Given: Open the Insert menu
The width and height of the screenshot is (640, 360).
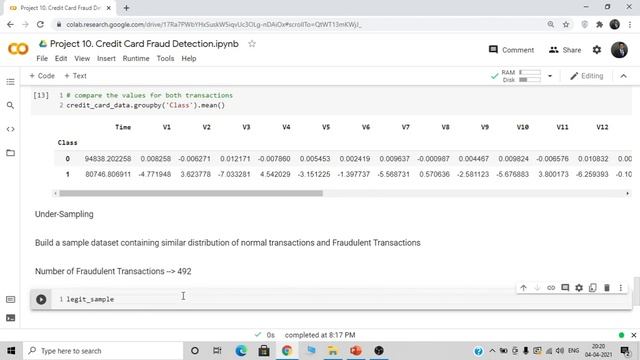Looking at the screenshot, I should click(106, 58).
